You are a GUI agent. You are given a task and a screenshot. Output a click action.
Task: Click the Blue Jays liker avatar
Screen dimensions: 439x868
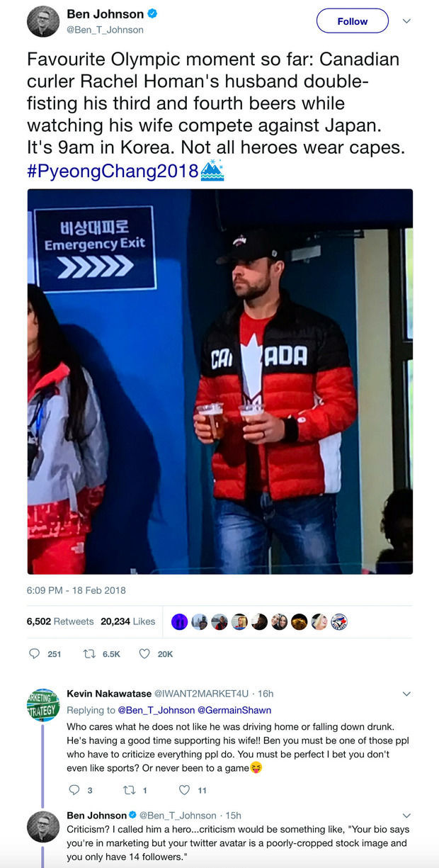(339, 621)
